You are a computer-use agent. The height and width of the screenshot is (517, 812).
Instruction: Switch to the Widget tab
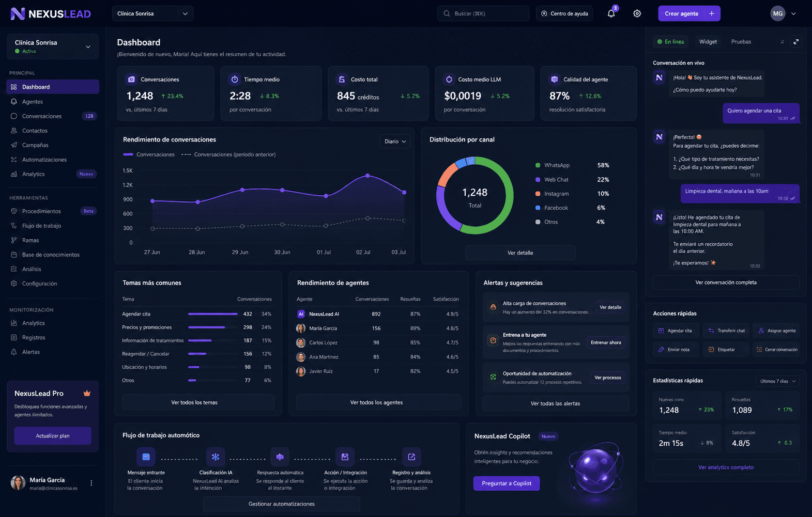708,42
